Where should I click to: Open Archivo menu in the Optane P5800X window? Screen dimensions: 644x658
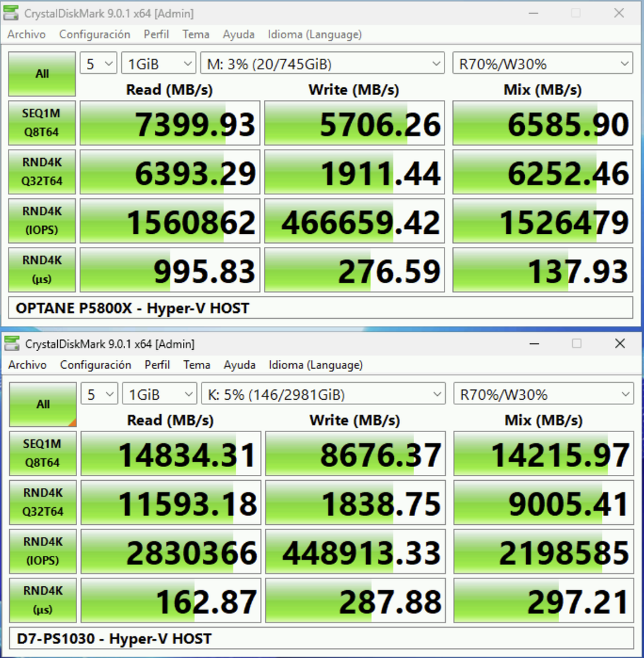click(x=26, y=34)
